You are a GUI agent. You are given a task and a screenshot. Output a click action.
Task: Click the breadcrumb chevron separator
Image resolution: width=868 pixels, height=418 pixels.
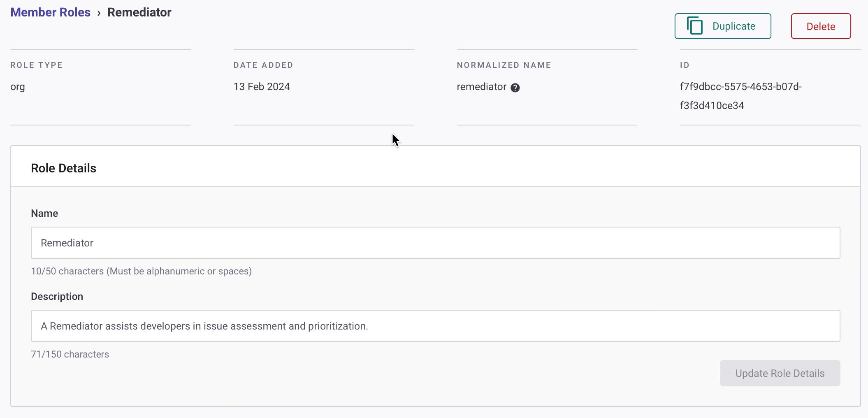coord(99,13)
